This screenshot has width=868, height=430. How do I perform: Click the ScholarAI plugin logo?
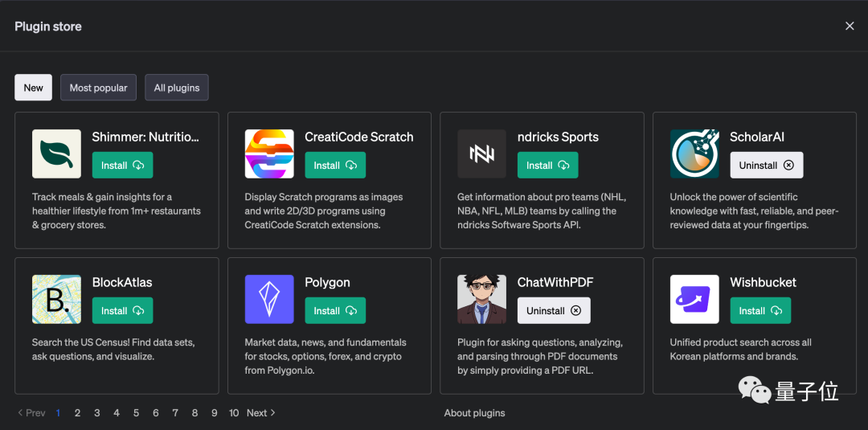click(694, 154)
